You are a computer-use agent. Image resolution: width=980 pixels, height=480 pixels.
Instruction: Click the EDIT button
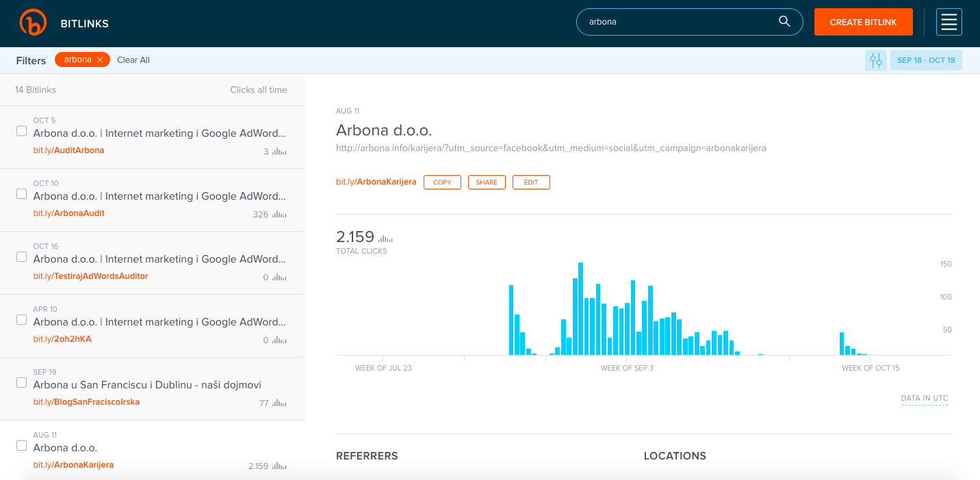[531, 183]
